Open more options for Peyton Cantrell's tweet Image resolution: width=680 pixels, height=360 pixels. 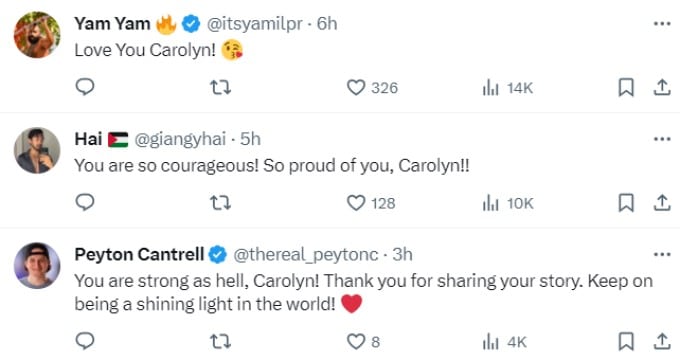point(662,255)
